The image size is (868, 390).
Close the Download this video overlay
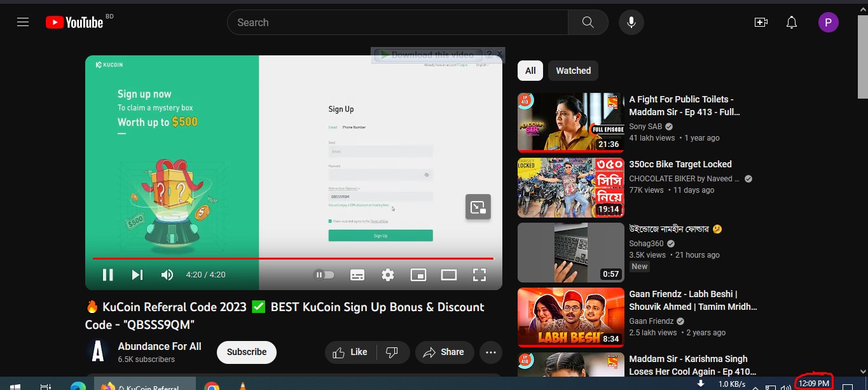[500, 54]
